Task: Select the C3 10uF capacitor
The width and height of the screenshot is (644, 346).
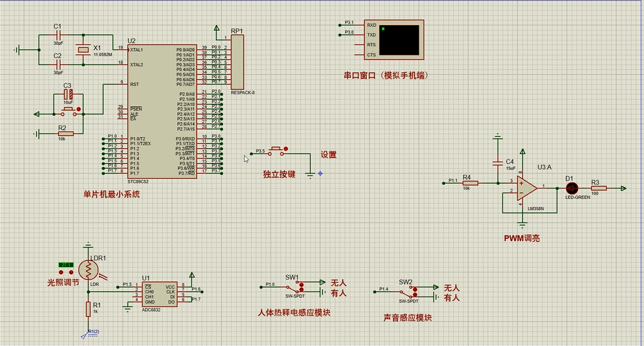Action: click(x=68, y=94)
